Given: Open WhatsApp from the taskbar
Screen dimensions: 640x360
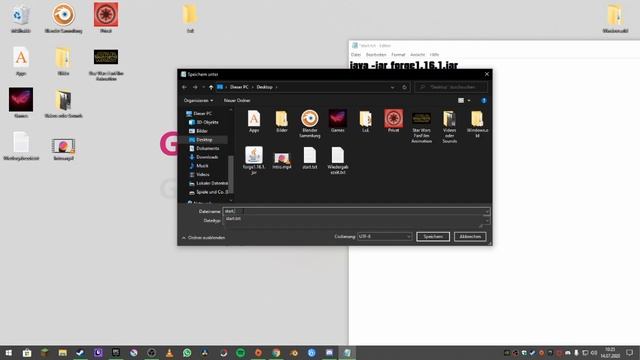Looking at the screenshot, I should tap(187, 353).
